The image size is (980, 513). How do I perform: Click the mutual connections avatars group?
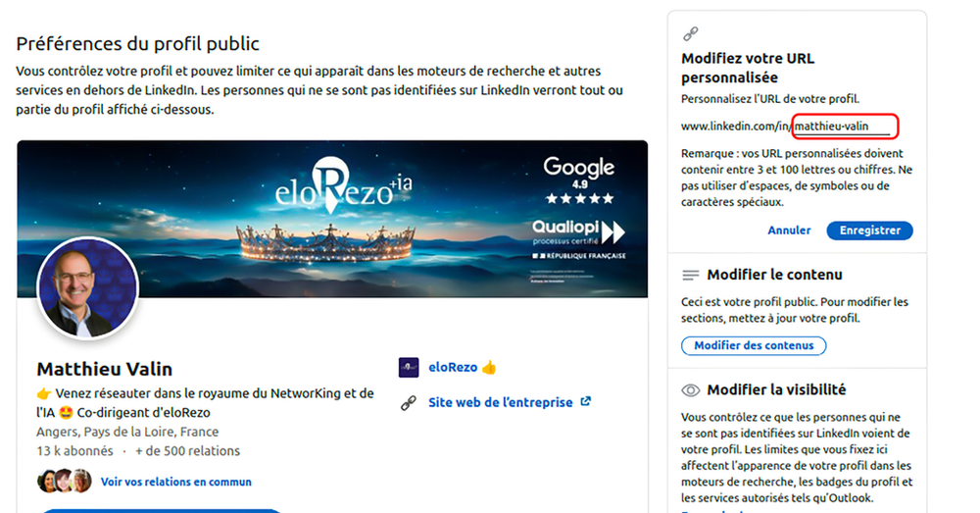(x=65, y=481)
